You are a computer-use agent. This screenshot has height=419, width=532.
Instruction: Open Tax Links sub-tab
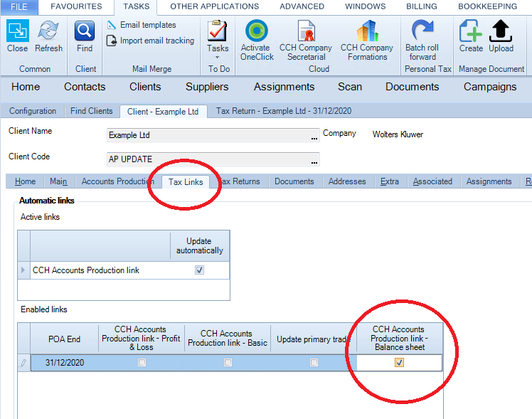[186, 182]
